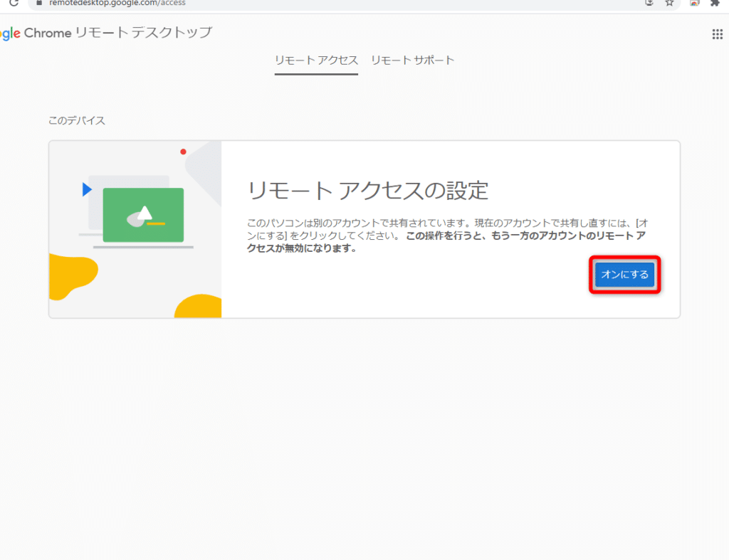Image resolution: width=729 pixels, height=560 pixels.
Task: Open the Google apps grid launcher
Action: (717, 34)
